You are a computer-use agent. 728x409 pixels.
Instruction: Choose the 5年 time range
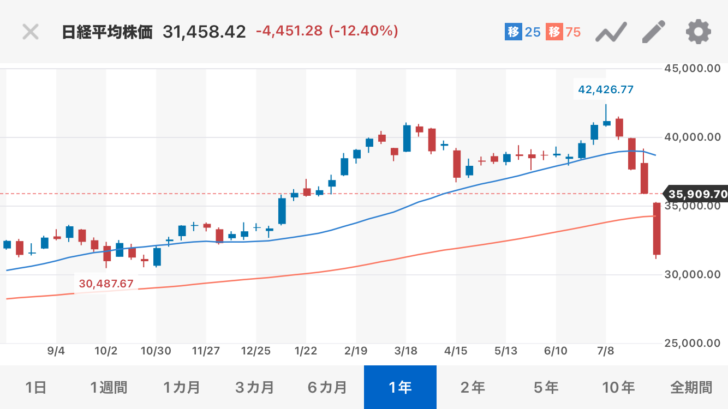tap(546, 387)
